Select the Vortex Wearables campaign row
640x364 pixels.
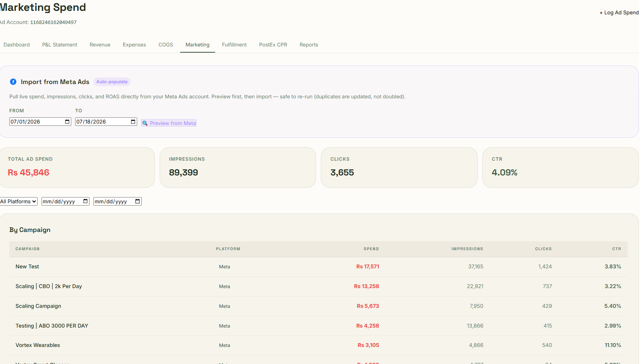tap(318, 345)
